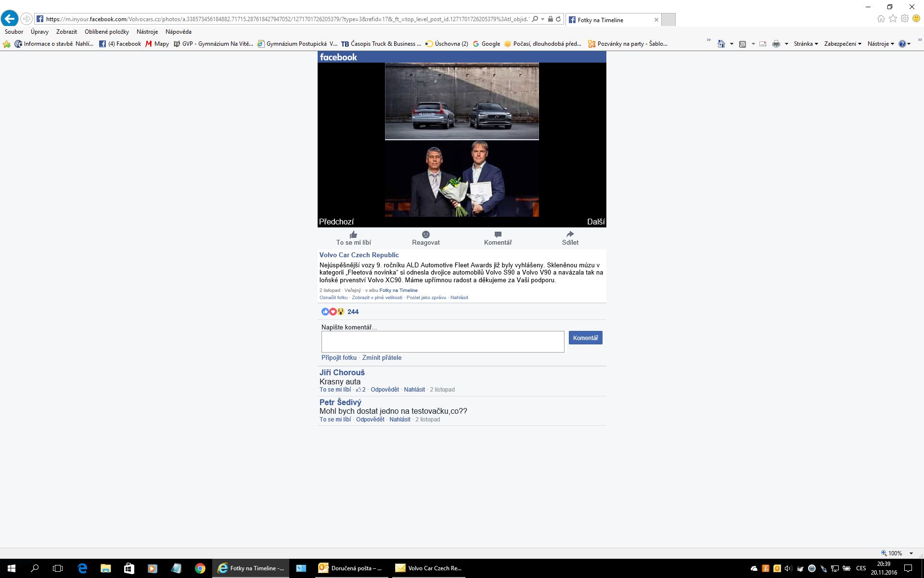This screenshot has height=578, width=924.
Task: Open the Nápověda menu
Action: pyautogui.click(x=179, y=32)
